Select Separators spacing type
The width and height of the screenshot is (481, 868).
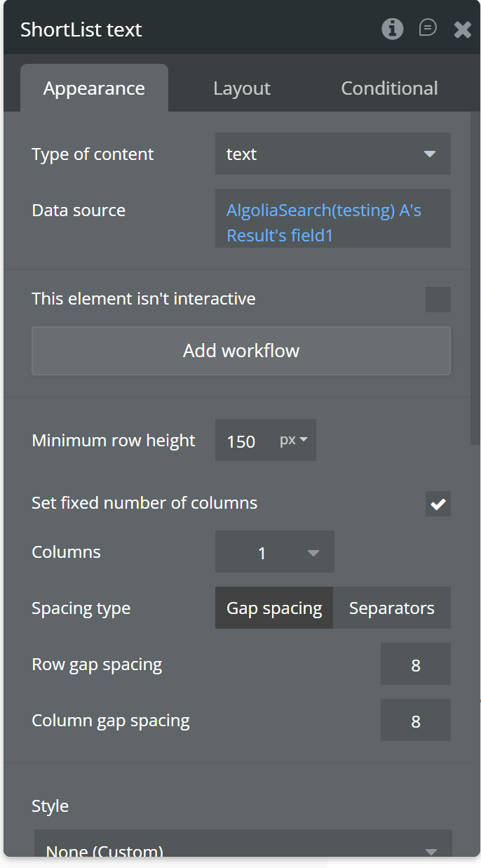click(x=391, y=608)
